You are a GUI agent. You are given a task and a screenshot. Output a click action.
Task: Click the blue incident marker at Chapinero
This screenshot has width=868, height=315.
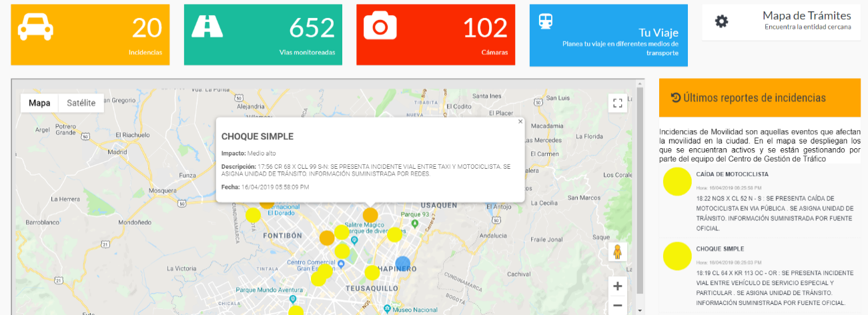[403, 264]
